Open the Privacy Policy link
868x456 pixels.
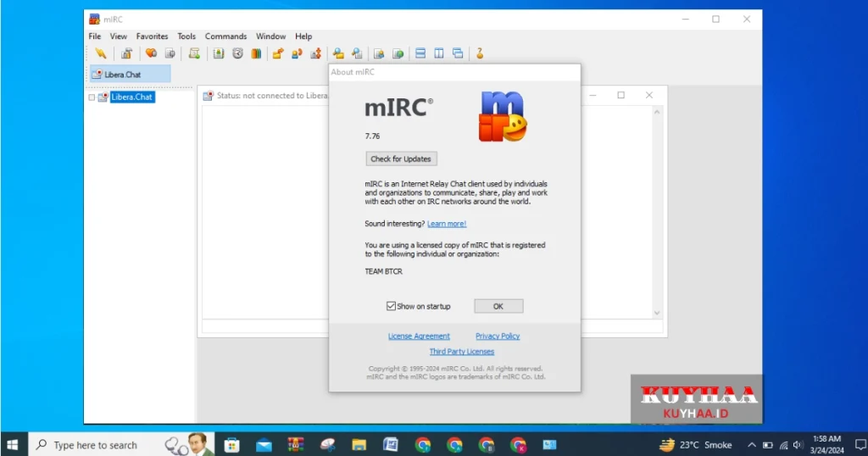click(x=498, y=336)
